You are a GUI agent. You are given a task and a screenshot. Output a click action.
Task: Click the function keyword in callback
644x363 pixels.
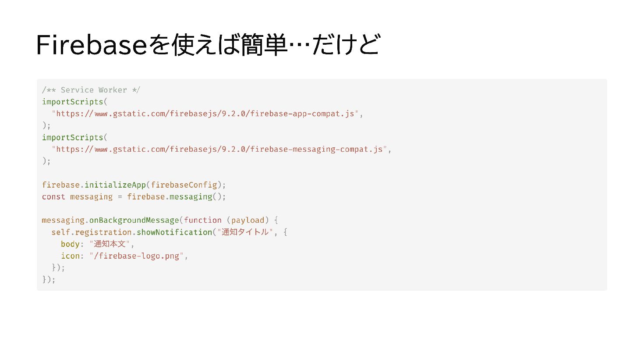(x=203, y=220)
